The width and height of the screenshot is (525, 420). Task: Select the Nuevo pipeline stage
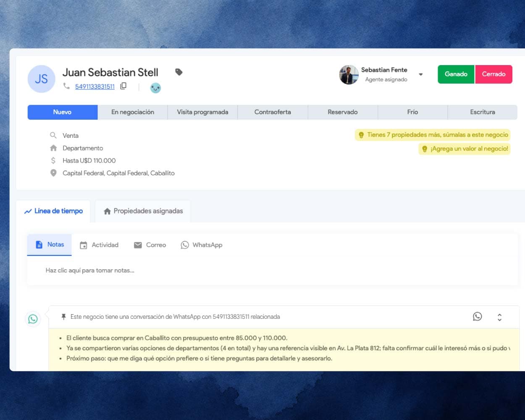click(x=62, y=112)
